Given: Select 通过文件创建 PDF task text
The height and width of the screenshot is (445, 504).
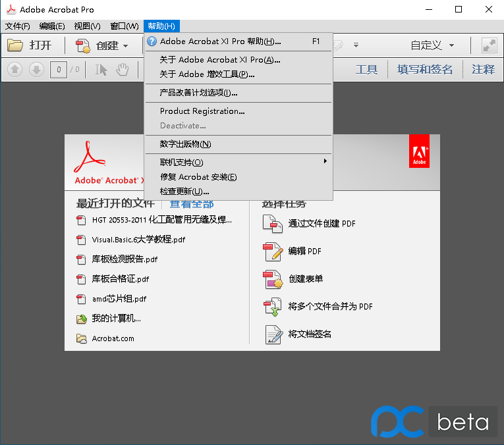Looking at the screenshot, I should (x=322, y=223).
